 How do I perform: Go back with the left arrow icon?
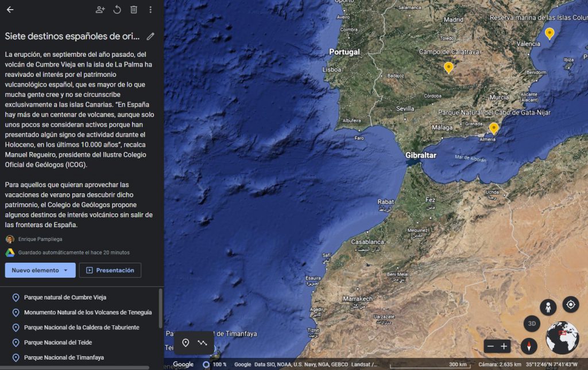[x=10, y=10]
